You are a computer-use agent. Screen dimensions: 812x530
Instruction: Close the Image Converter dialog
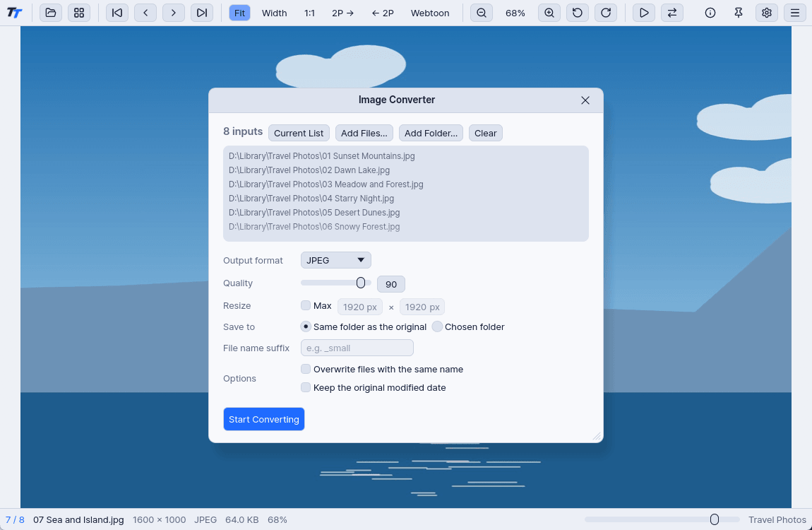pos(585,100)
